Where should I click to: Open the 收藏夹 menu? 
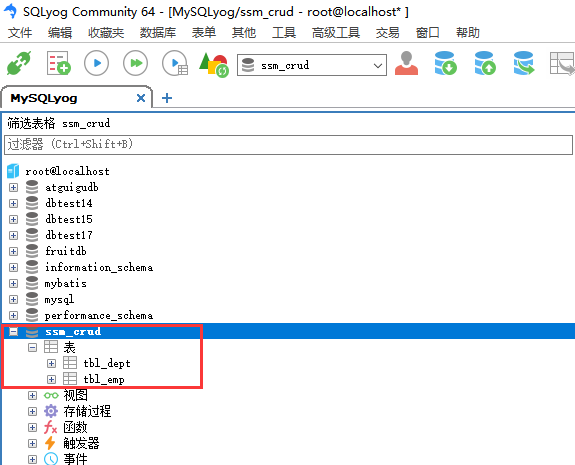(x=106, y=33)
